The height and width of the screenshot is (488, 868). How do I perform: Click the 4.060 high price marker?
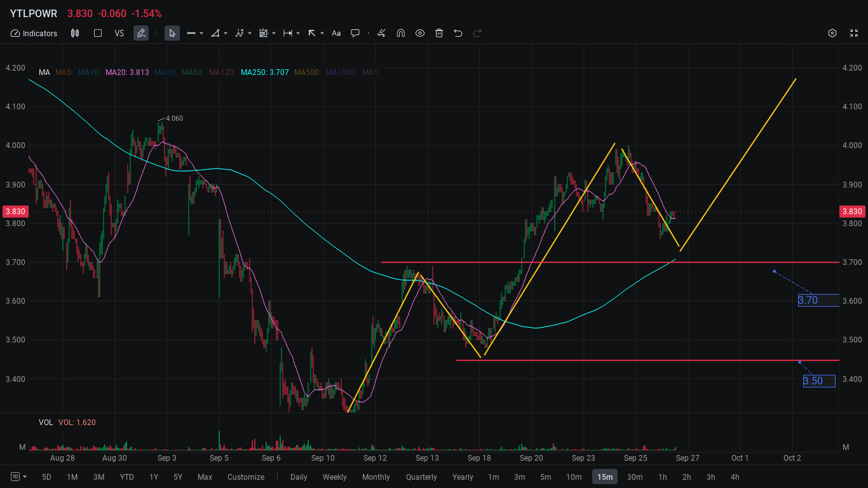[x=174, y=118]
